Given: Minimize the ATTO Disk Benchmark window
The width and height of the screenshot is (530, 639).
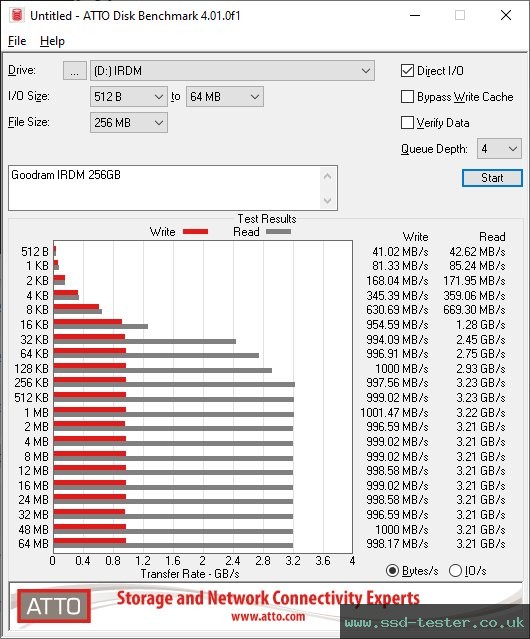Looking at the screenshot, I should click(415, 15).
